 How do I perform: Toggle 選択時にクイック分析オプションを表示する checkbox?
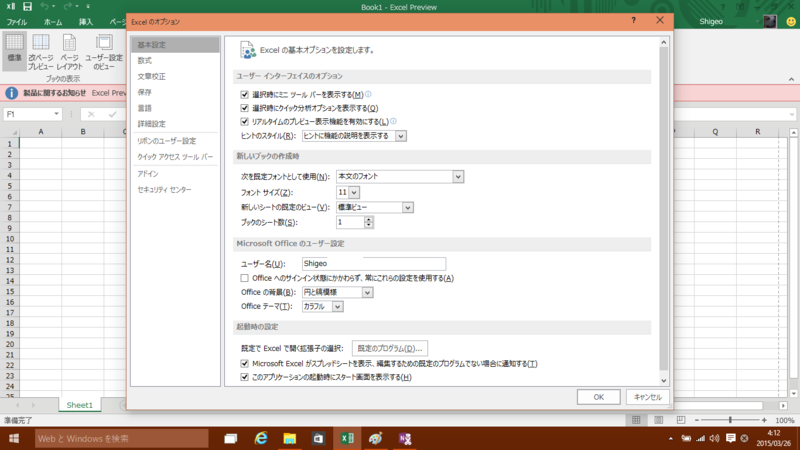pos(244,108)
